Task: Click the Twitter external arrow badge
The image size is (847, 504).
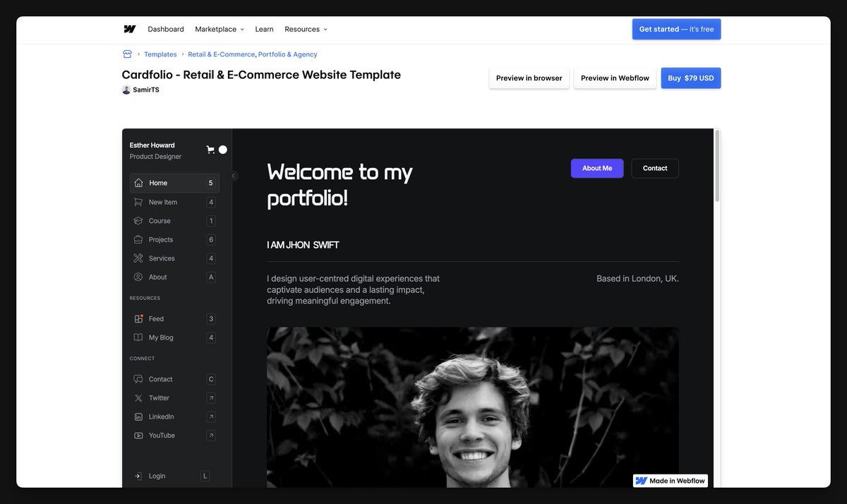Action: (x=211, y=398)
